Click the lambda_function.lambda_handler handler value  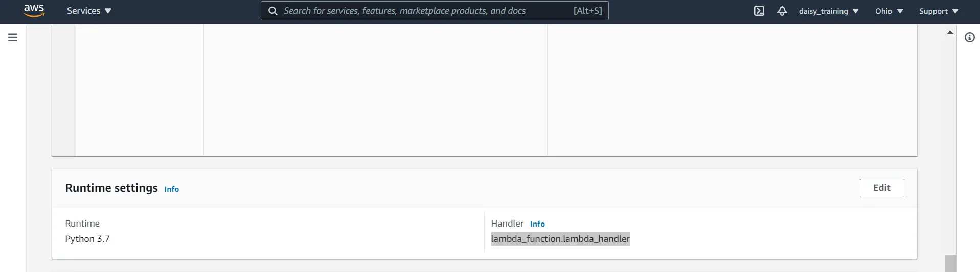[x=560, y=239]
